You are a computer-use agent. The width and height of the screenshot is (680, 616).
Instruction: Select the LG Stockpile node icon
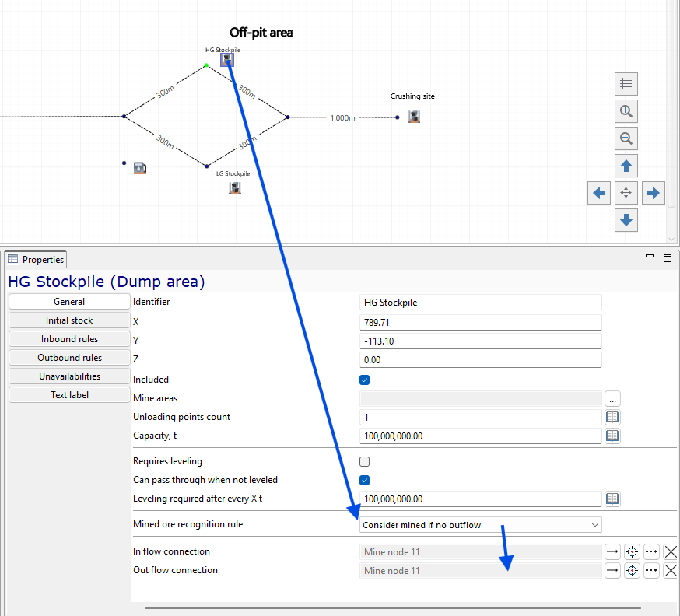235,187
